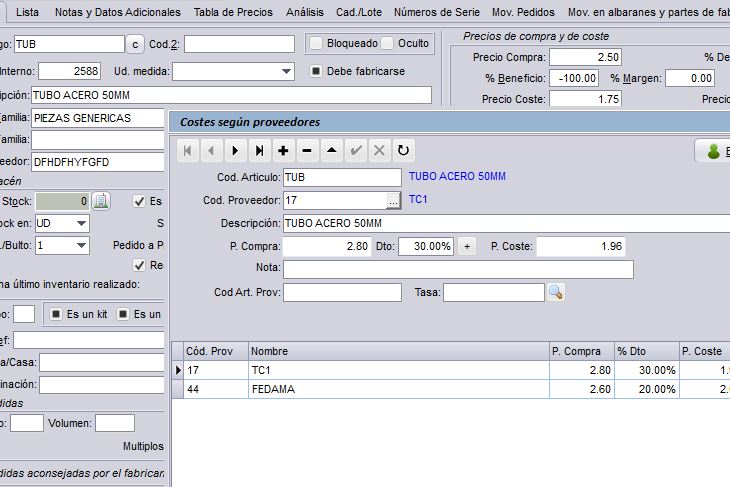Switch to the Lista tab

point(27,12)
